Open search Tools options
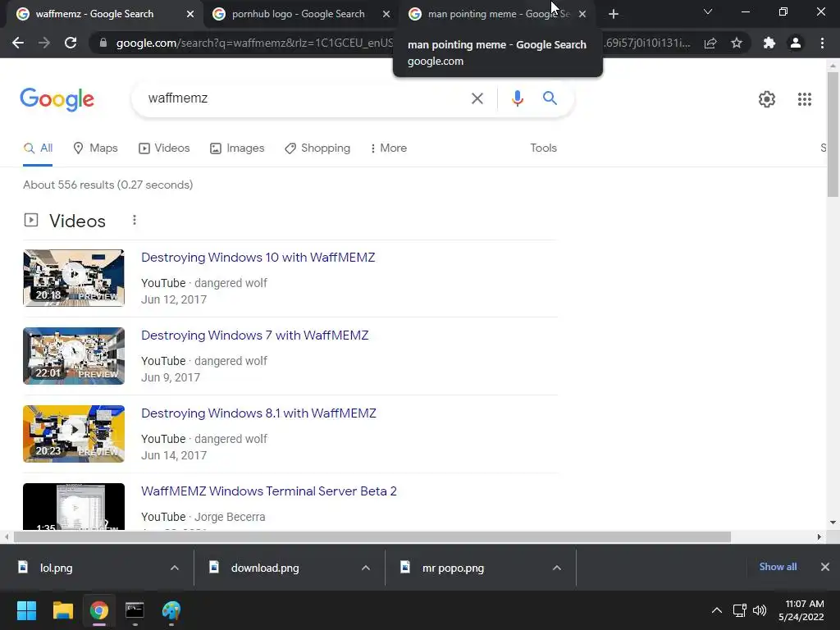 543,148
